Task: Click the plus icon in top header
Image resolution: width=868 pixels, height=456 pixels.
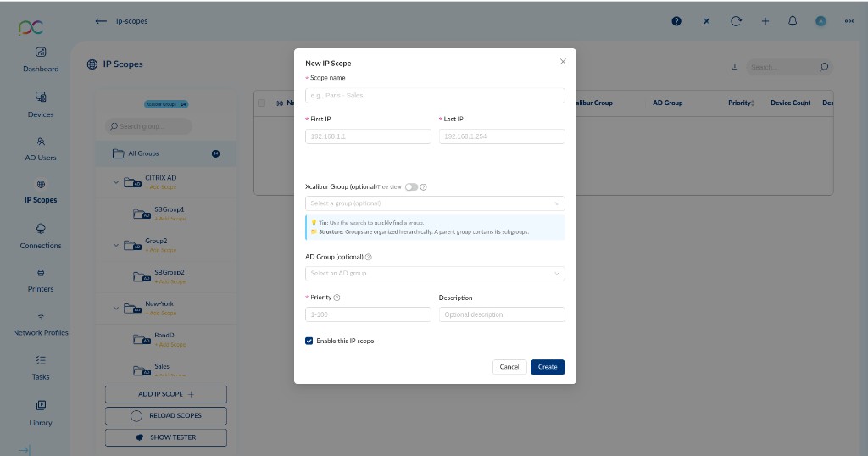Action: point(765,21)
